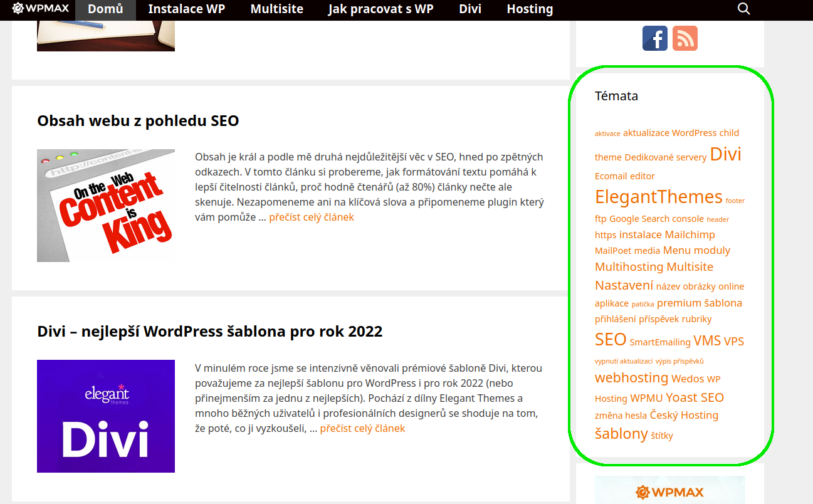Viewport: 813px width, 504px height.
Task: Open Jak pracovat s WP menu
Action: pyautogui.click(x=380, y=9)
